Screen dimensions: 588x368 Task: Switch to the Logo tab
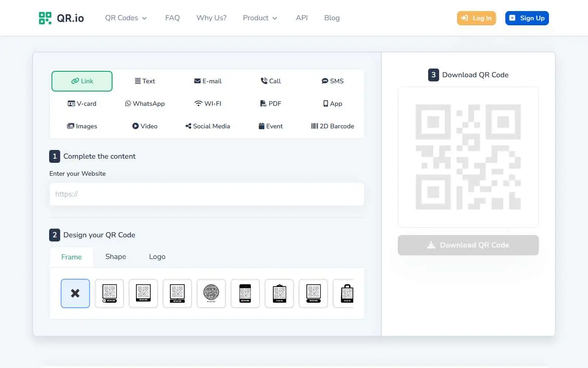tap(157, 257)
